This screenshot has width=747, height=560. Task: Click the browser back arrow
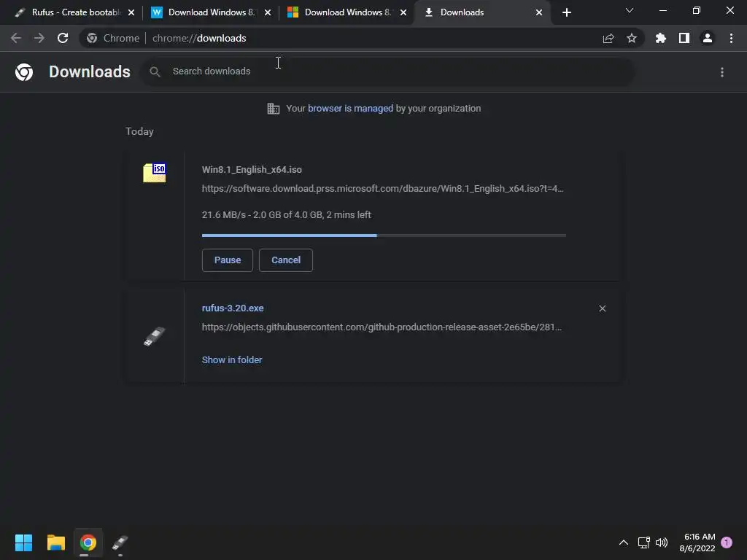[x=16, y=38]
